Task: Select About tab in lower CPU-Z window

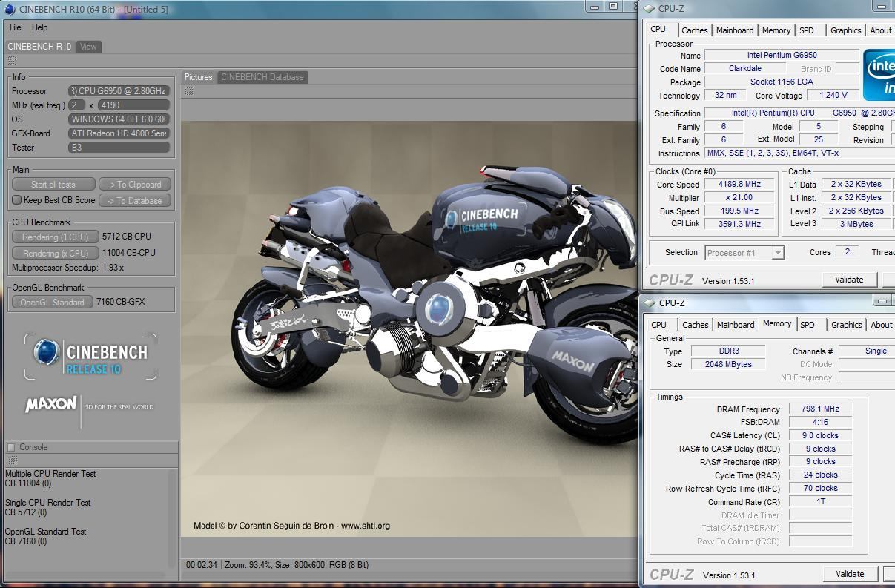Action: click(x=882, y=325)
